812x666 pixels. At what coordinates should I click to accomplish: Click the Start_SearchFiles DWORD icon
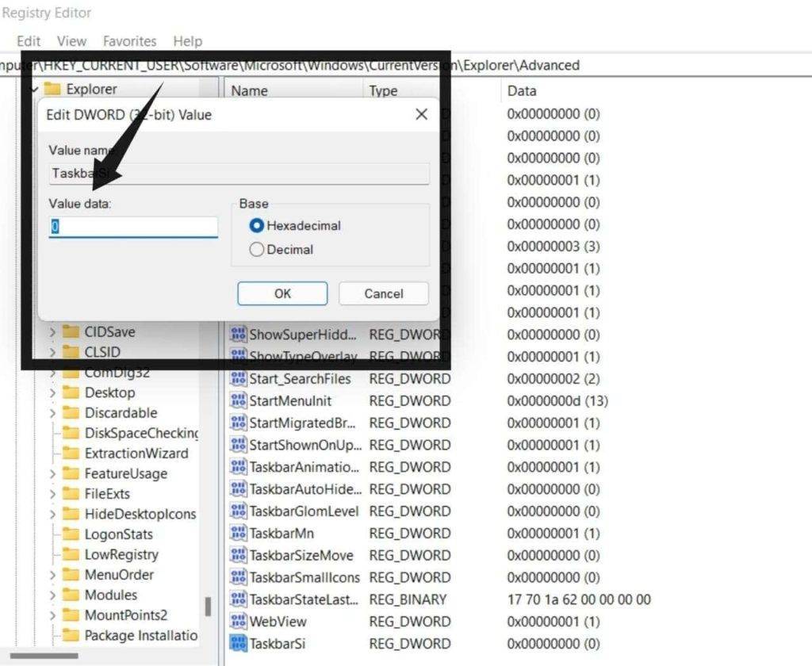coord(237,378)
